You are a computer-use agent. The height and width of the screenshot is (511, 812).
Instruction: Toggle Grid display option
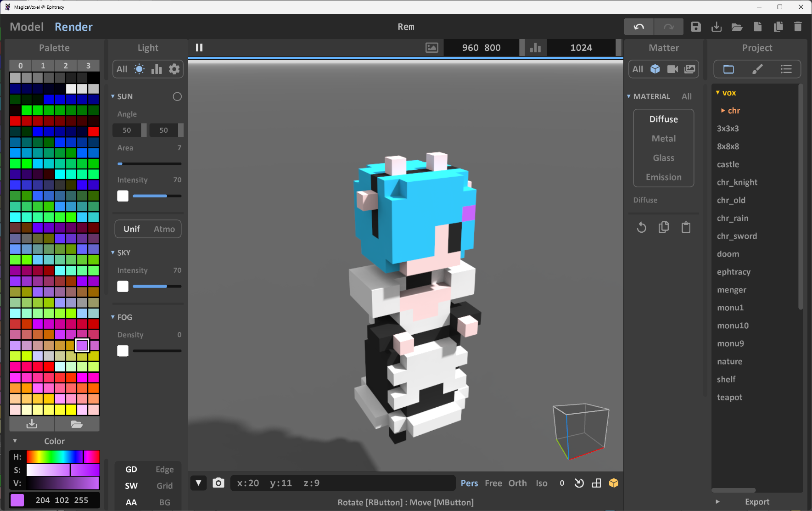164,486
